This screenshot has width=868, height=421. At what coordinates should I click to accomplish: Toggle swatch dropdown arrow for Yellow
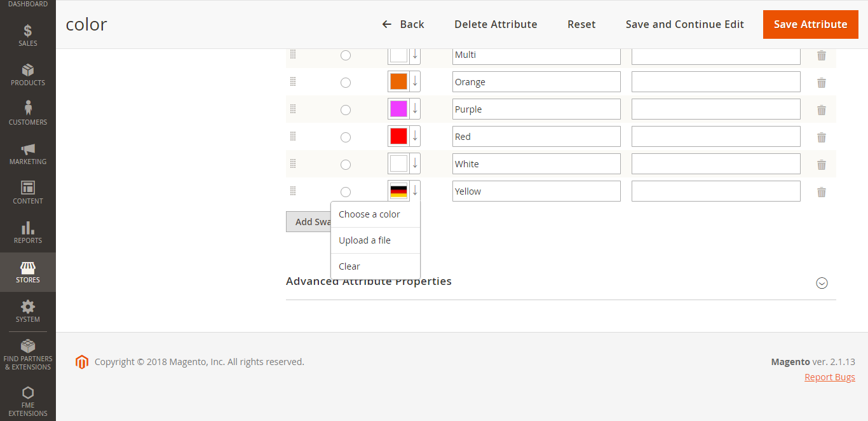tap(415, 191)
